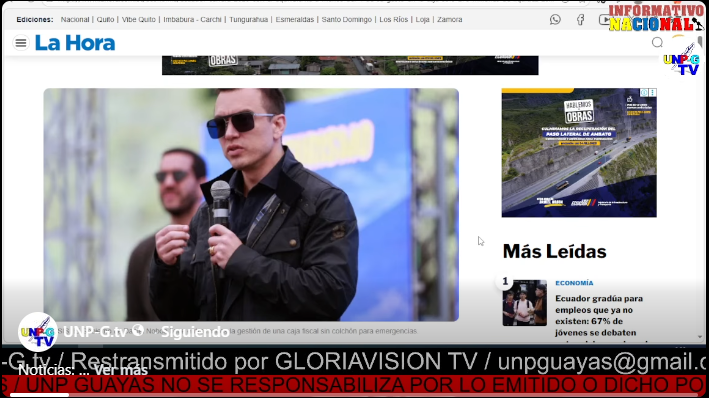Click the page scrollbar down arrow
This screenshot has width=709, height=398.
tap(700, 337)
